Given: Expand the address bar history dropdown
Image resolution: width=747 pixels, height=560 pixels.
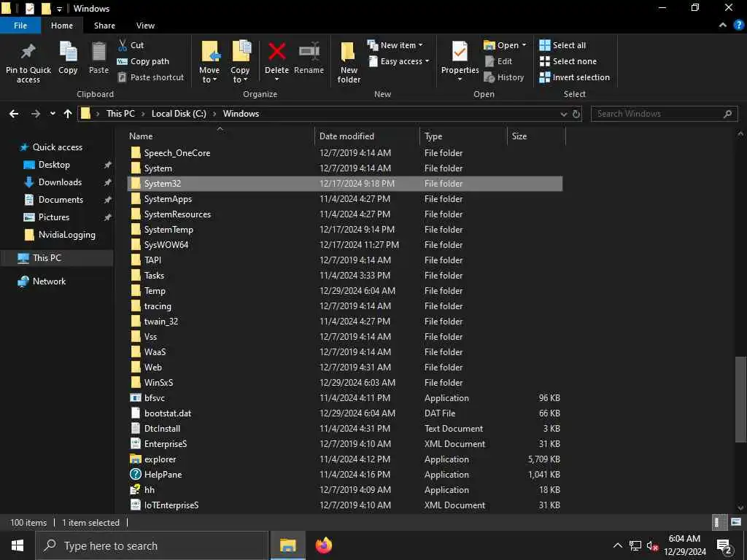Looking at the screenshot, I should (564, 114).
